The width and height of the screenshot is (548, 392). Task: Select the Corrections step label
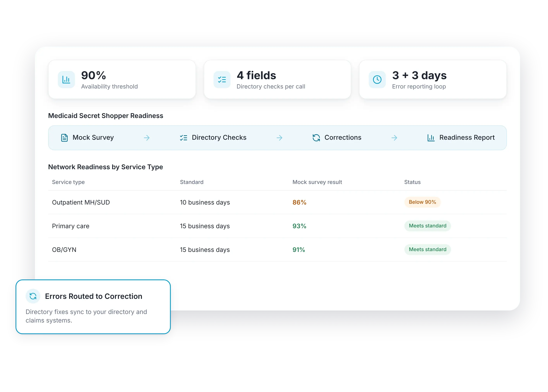point(343,137)
